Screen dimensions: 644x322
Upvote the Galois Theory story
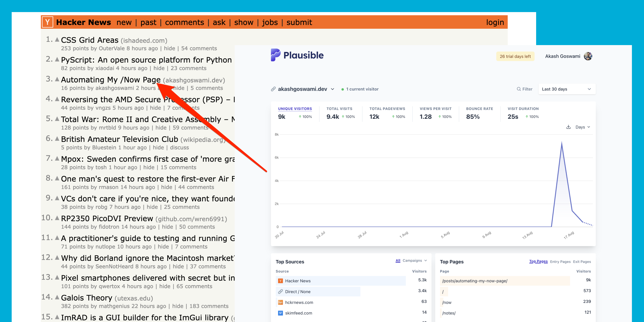pyautogui.click(x=57, y=297)
